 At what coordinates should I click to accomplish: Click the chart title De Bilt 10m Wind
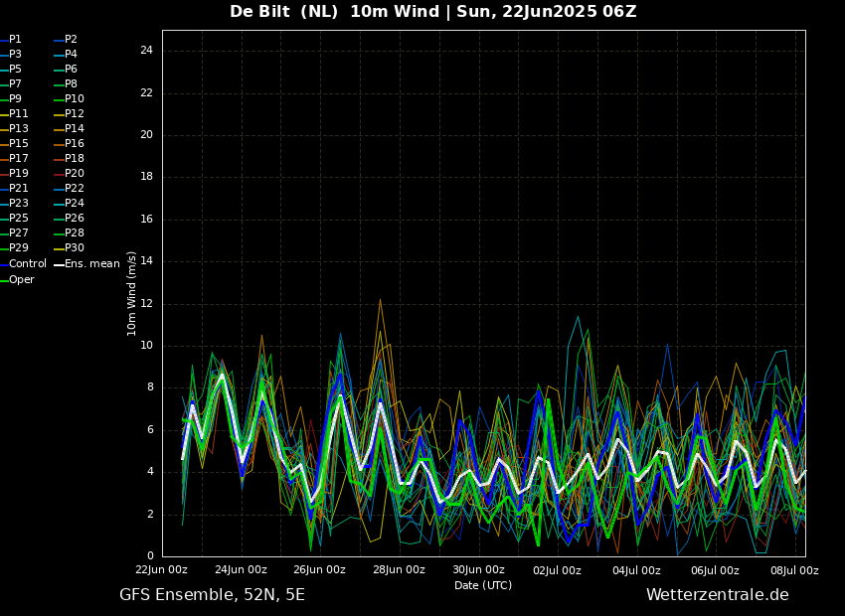coord(432,12)
